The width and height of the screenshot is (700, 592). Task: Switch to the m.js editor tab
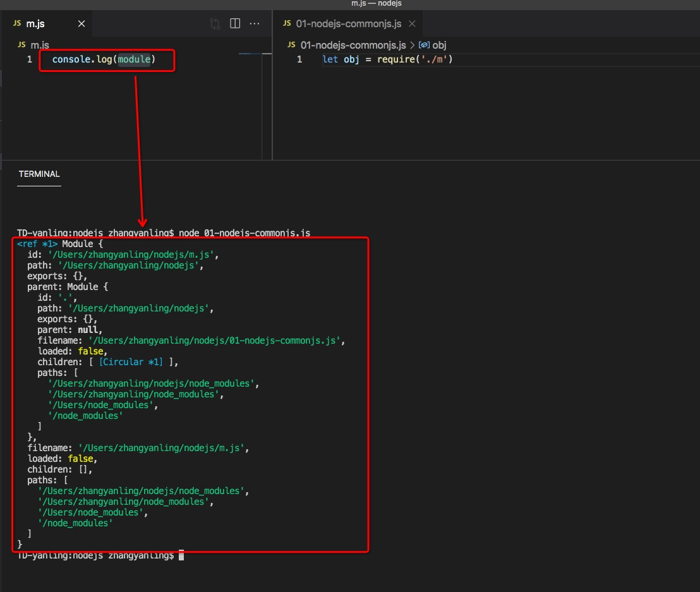click(x=46, y=23)
